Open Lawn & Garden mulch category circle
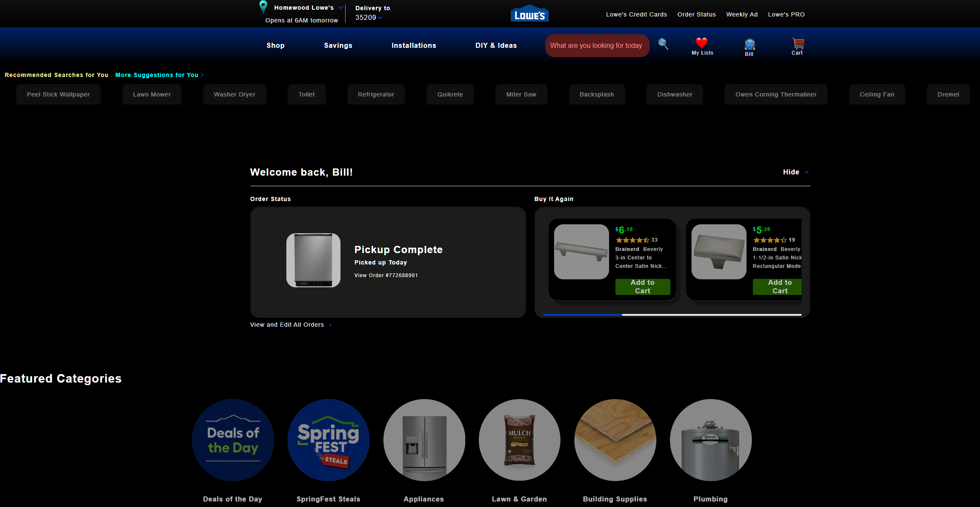The height and width of the screenshot is (507, 980). pyautogui.click(x=520, y=440)
